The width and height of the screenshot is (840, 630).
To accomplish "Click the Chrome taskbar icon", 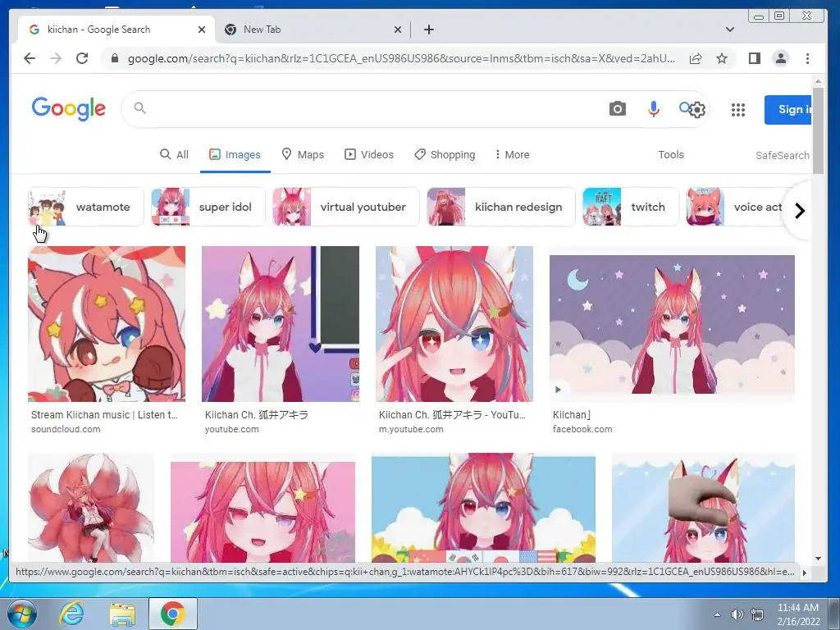I will 172,614.
